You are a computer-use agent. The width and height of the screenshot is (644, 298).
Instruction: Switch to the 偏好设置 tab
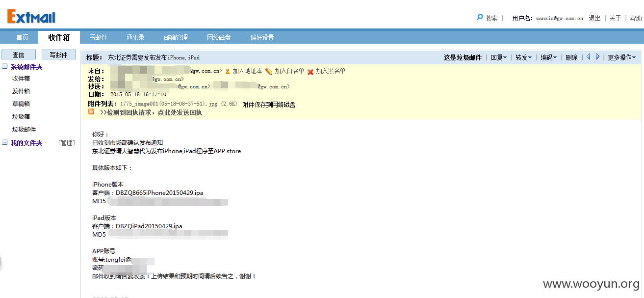pyautogui.click(x=262, y=37)
